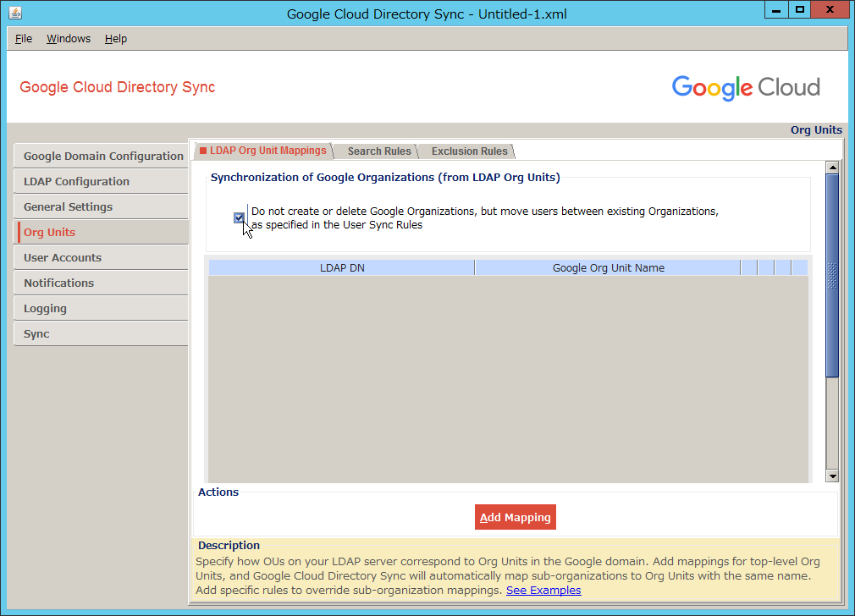Go to the Sync section
Image resolution: width=855 pixels, height=616 pixels.
pos(102,333)
